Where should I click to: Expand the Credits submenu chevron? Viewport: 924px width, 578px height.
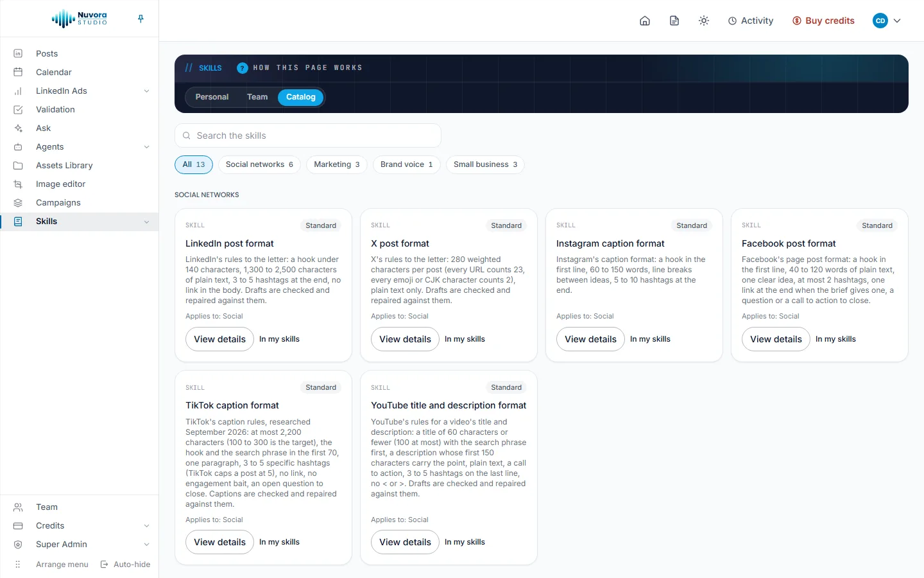tap(146, 526)
